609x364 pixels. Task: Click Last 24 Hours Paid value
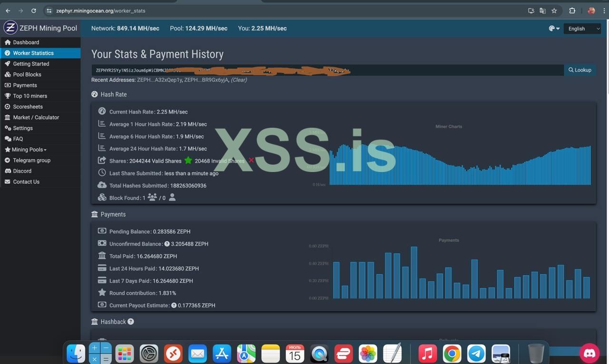178,268
